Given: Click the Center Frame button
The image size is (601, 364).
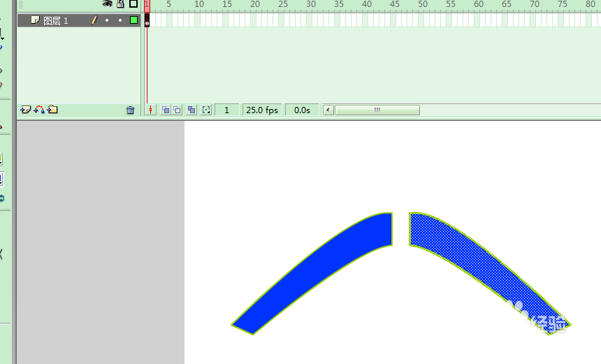Looking at the screenshot, I should [x=151, y=110].
